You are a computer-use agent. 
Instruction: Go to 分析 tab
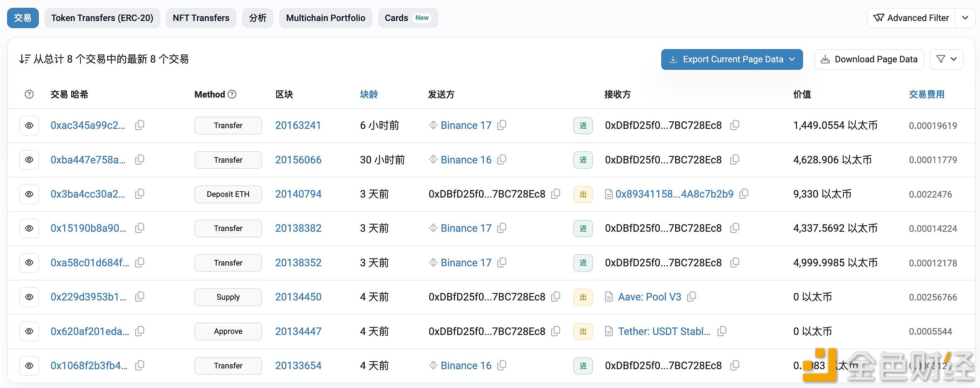(257, 18)
